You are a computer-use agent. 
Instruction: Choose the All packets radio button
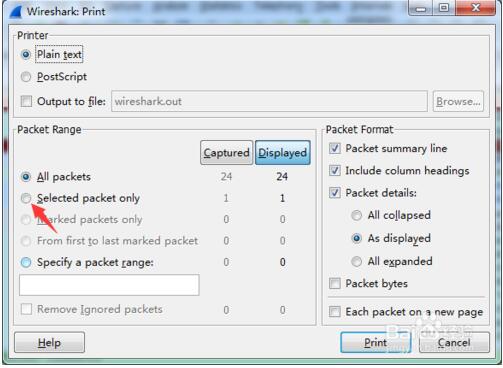(26, 177)
